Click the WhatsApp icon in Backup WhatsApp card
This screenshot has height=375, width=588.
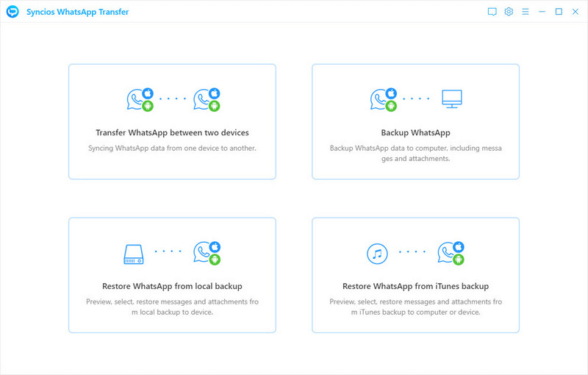[x=382, y=99]
